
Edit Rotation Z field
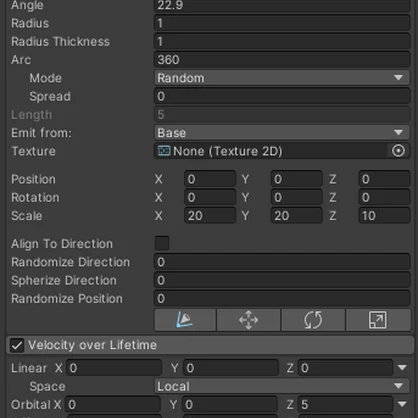tap(384, 197)
